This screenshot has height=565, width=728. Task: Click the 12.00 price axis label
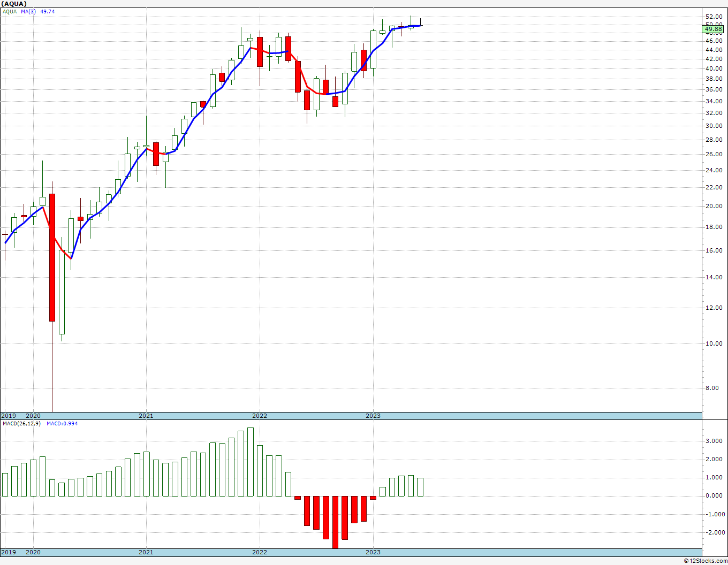click(x=714, y=308)
